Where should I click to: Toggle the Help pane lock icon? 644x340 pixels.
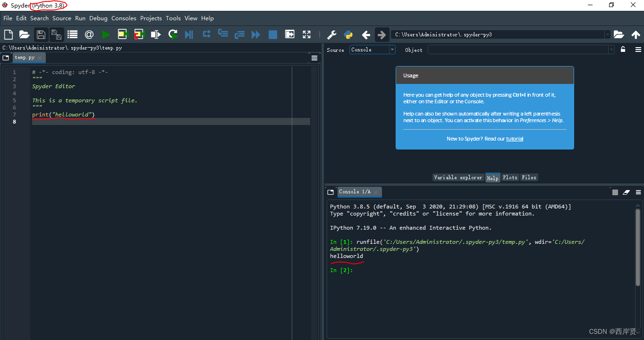(x=623, y=50)
